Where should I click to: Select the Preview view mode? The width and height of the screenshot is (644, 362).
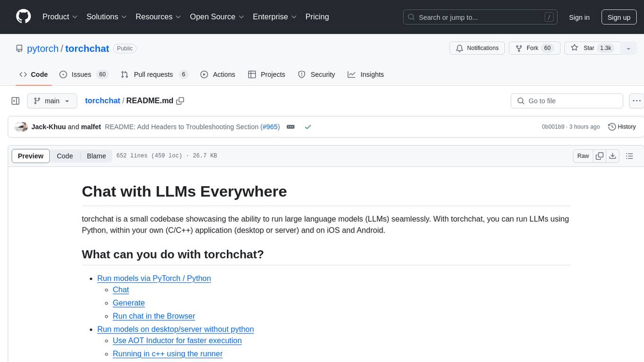click(x=31, y=156)
